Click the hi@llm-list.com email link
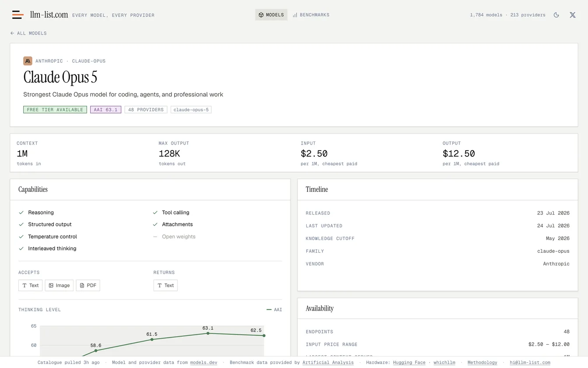 click(x=530, y=363)
